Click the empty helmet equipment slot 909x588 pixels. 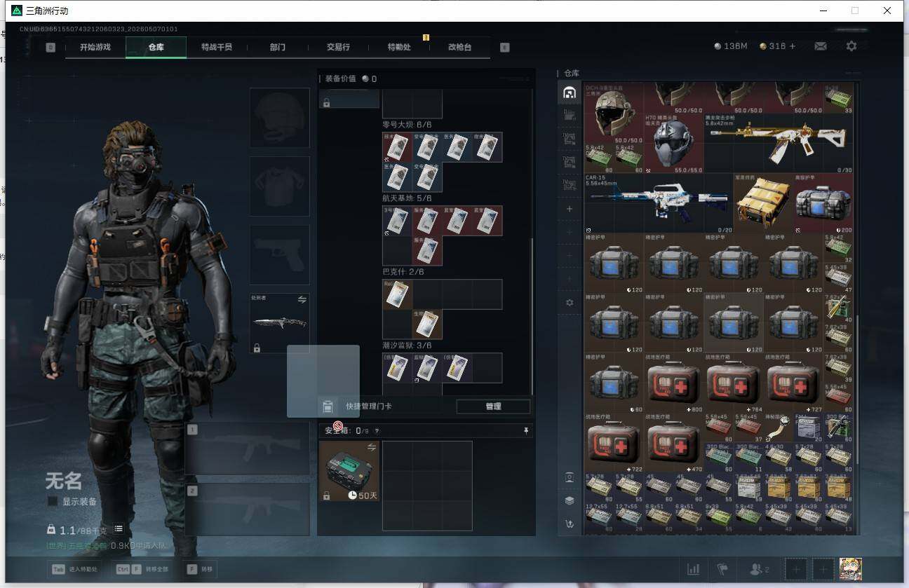click(280, 118)
